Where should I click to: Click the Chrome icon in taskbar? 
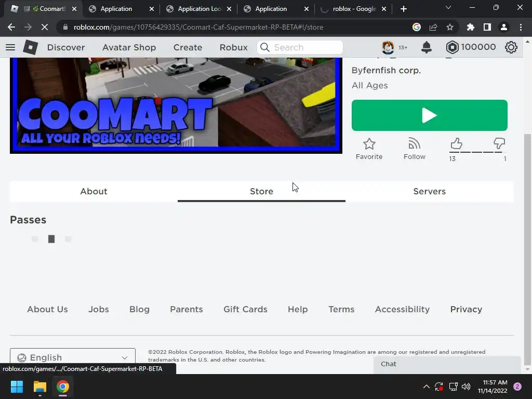(62, 387)
